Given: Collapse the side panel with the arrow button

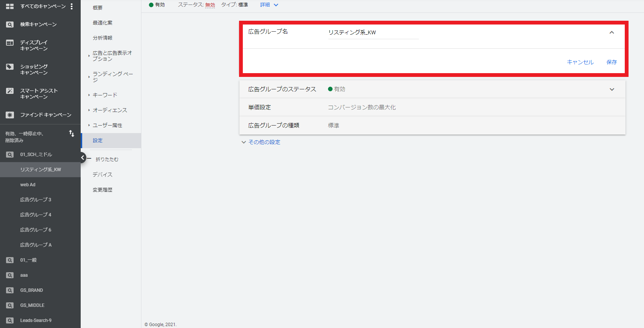Looking at the screenshot, I should [83, 158].
